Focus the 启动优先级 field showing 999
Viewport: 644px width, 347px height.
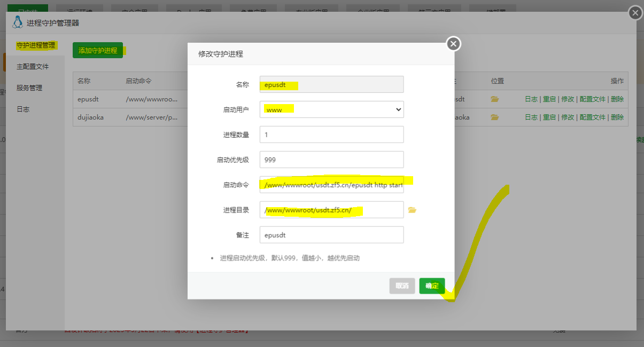[331, 160]
